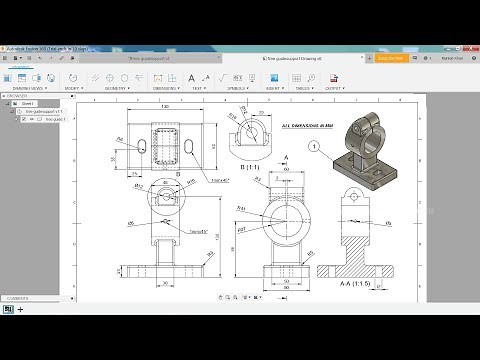This screenshot has height=360, width=480.
Task: Click Subscribe Now button
Action: (392, 58)
